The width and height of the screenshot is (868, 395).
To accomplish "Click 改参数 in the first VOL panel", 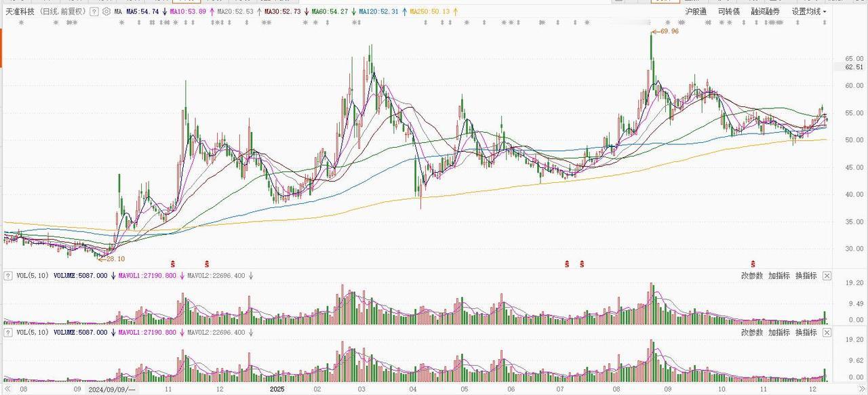I will point(752,276).
